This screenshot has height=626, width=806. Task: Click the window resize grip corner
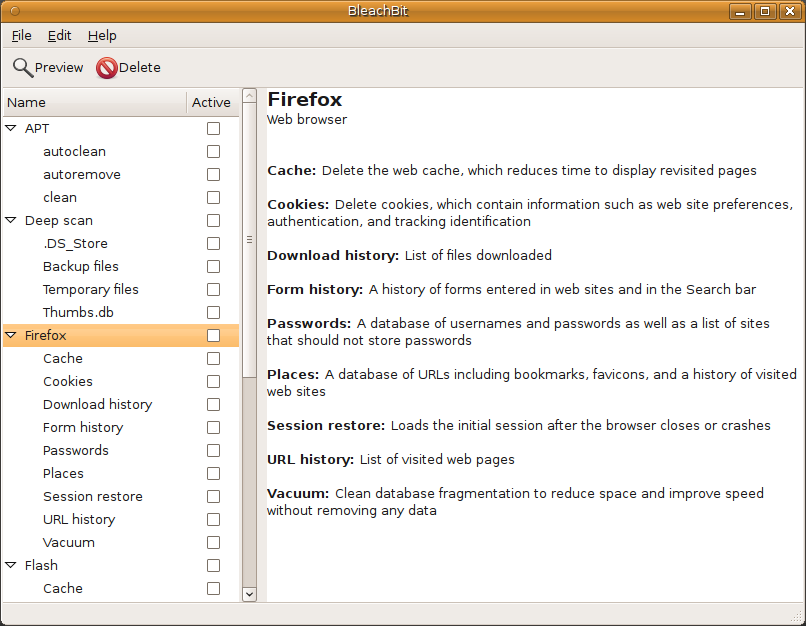tap(797, 617)
